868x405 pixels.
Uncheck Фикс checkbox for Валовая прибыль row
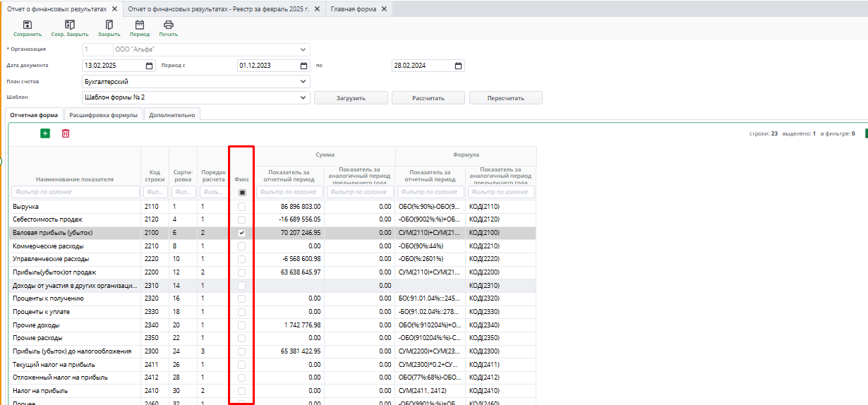(x=242, y=233)
